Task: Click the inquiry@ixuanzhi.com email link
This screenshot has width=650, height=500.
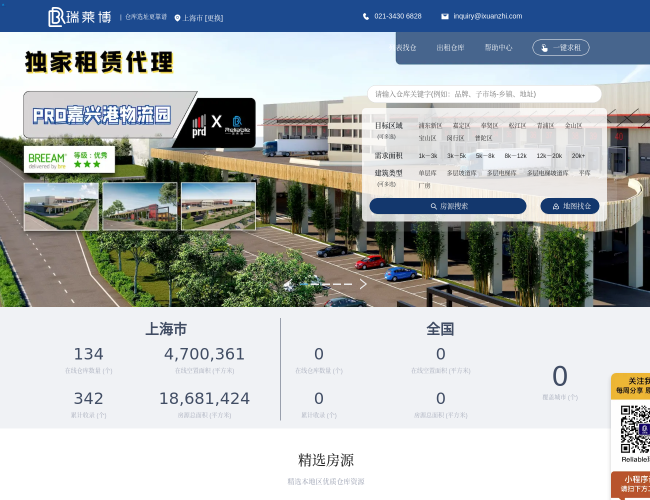Action: tap(488, 16)
